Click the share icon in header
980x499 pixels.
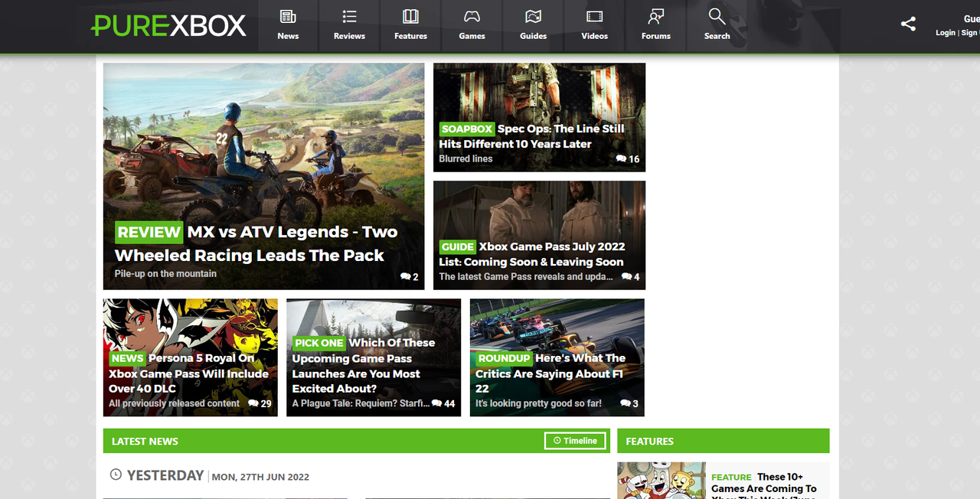[908, 24]
